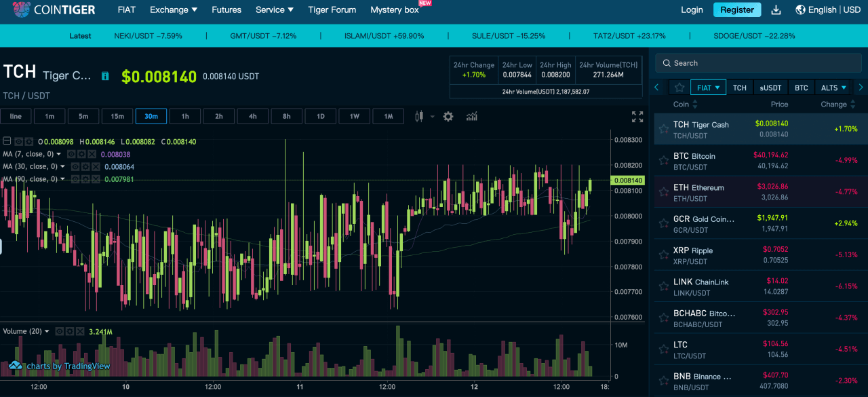Expand the ALTS market dropdown
Image resolution: width=868 pixels, height=397 pixels.
tap(844, 88)
